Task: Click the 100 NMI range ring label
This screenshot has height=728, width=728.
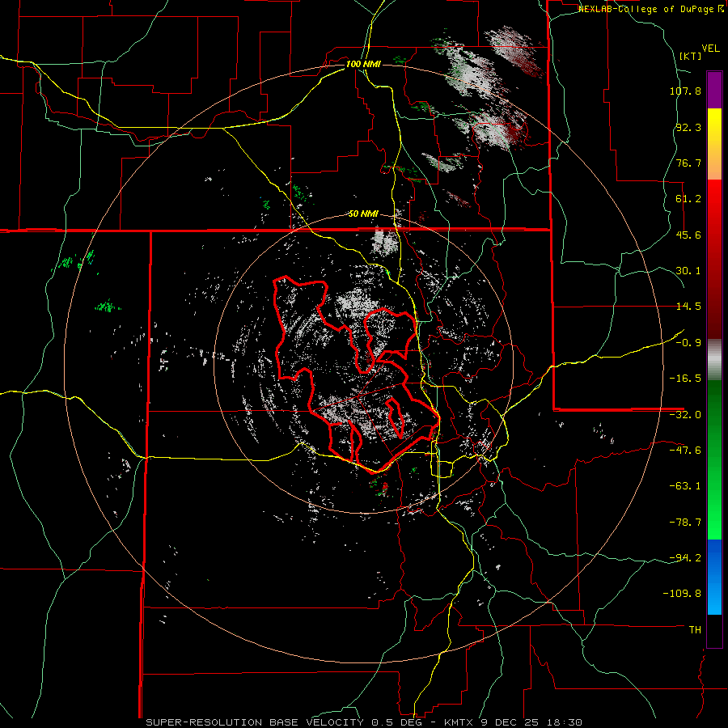Action: (x=363, y=64)
